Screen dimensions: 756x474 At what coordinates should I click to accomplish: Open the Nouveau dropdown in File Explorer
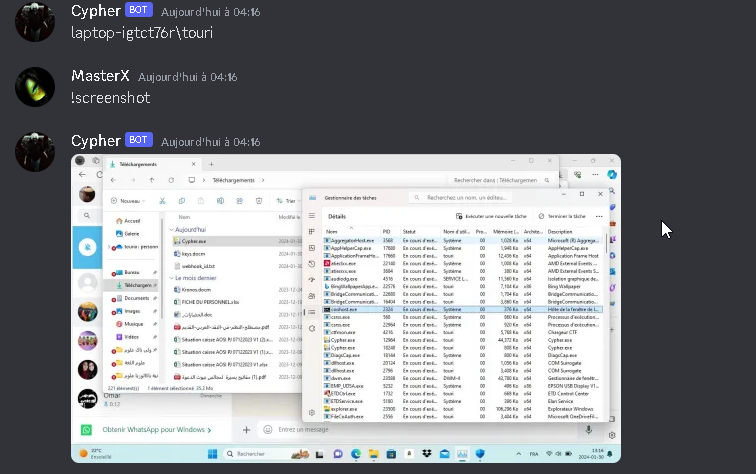point(128,201)
